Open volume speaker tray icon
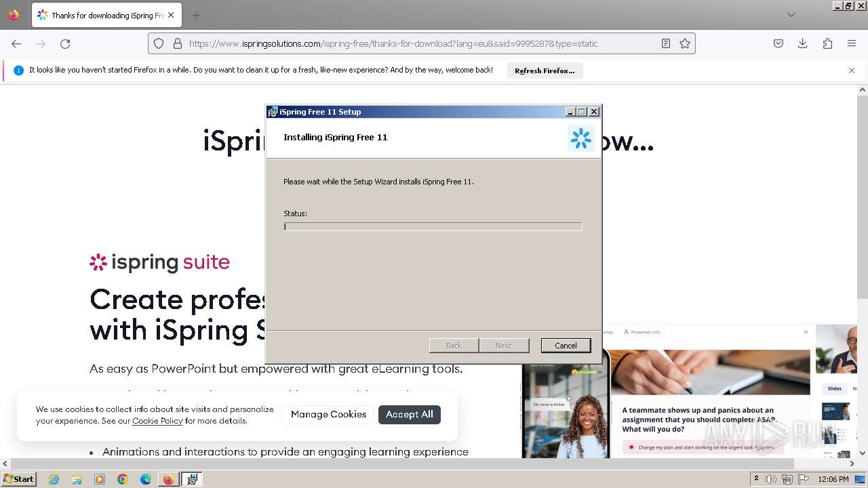Image resolution: width=868 pixels, height=488 pixels. (771, 479)
